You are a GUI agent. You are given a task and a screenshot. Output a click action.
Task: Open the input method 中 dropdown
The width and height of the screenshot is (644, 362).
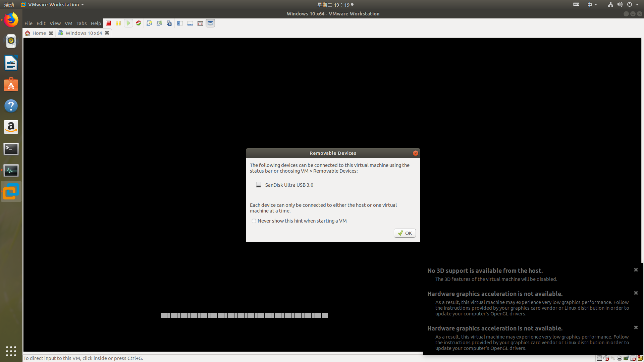592,5
